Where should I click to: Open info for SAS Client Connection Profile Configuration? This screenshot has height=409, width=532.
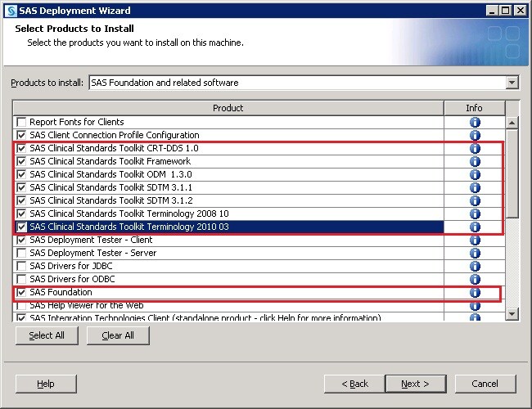coord(475,135)
